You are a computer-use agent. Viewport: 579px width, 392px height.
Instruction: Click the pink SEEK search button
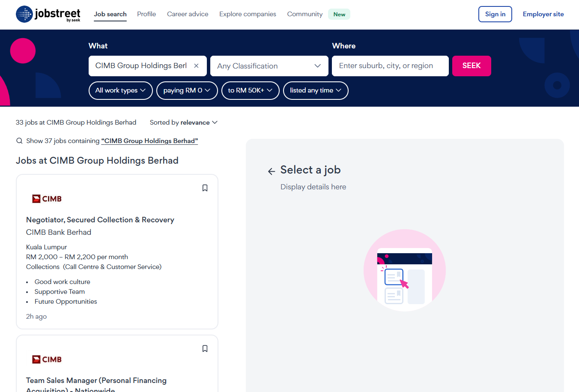pyautogui.click(x=472, y=66)
